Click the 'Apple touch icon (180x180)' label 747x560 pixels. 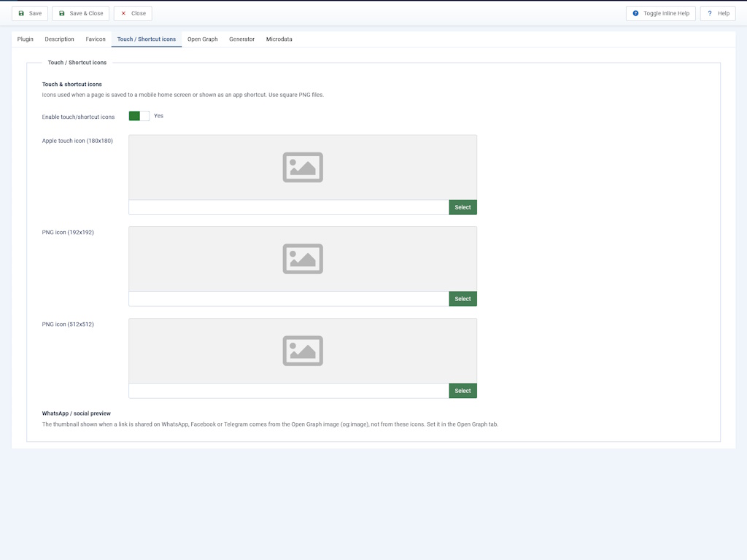[x=77, y=141]
